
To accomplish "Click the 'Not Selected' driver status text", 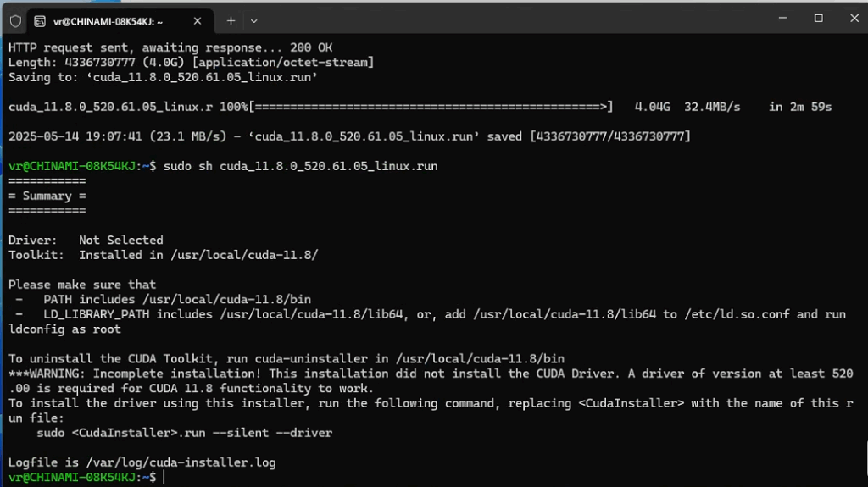I will click(120, 240).
